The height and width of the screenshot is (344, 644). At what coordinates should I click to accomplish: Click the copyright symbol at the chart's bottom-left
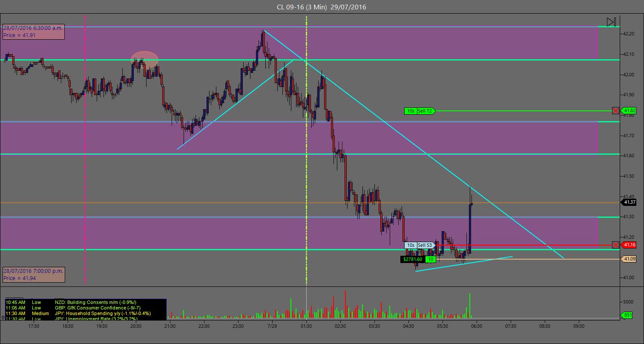coord(2,317)
